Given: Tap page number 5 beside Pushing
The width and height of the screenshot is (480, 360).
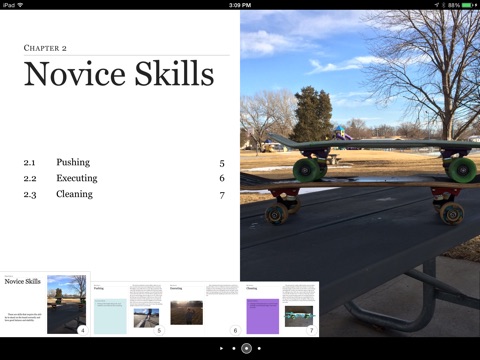Looking at the screenshot, I should 222,163.
